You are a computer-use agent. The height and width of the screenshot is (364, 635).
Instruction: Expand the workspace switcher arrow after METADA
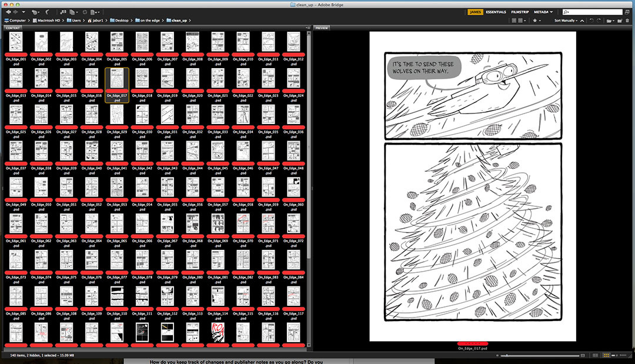[x=553, y=12]
